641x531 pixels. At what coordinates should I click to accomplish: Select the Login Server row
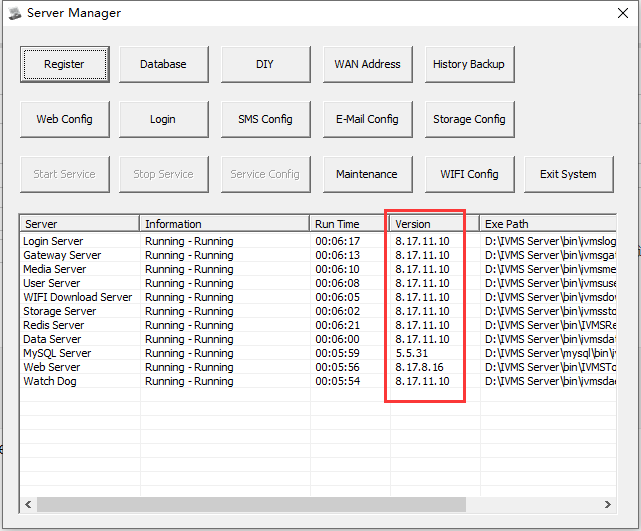tap(318, 241)
